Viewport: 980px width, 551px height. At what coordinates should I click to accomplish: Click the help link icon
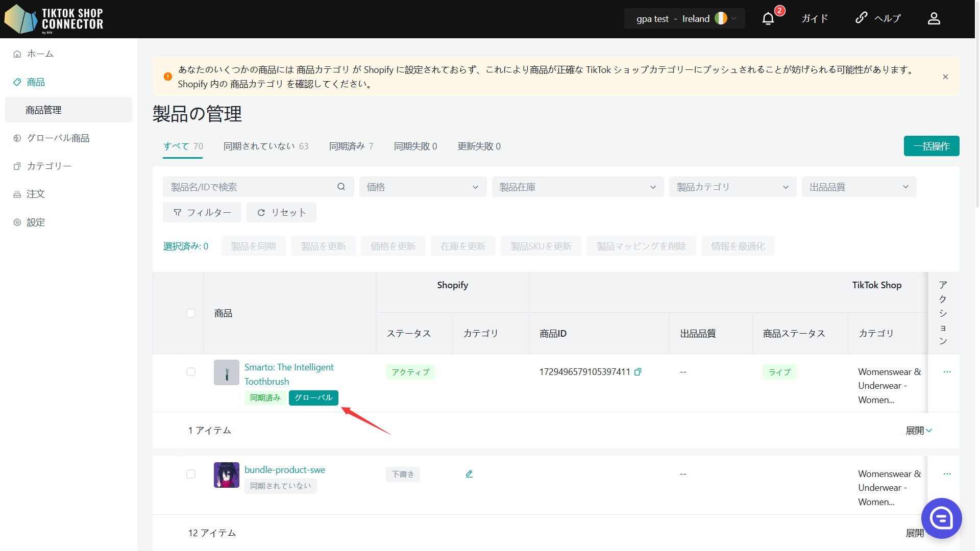861,18
